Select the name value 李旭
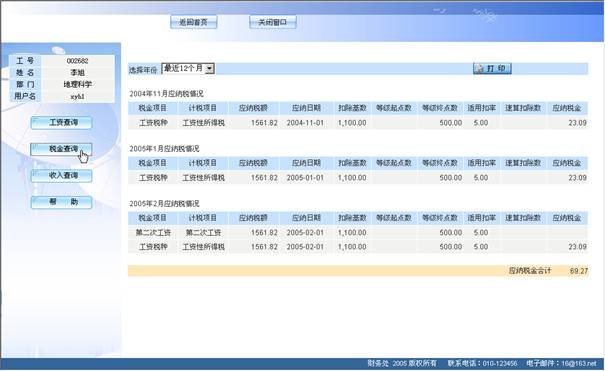 coord(78,73)
